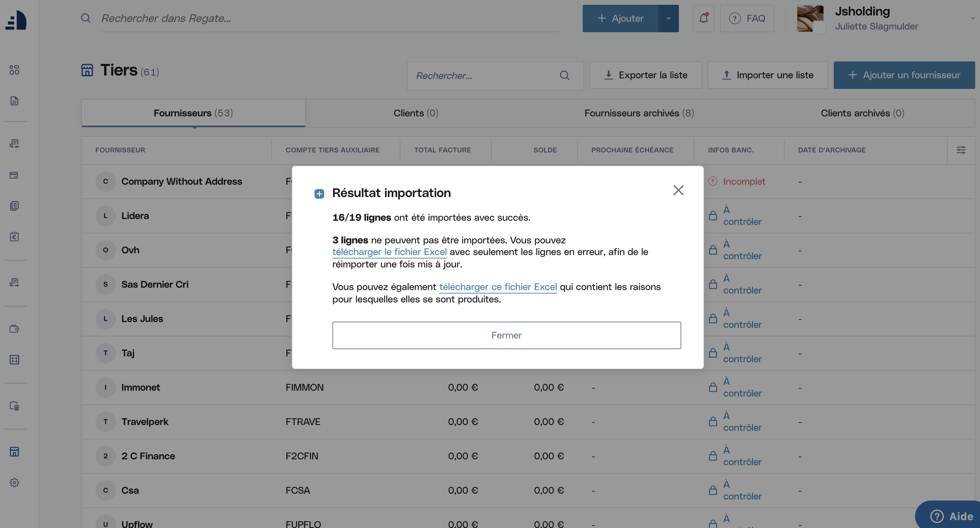This screenshot has width=980, height=528.
Task: Click Importer une liste button
Action: tap(768, 75)
